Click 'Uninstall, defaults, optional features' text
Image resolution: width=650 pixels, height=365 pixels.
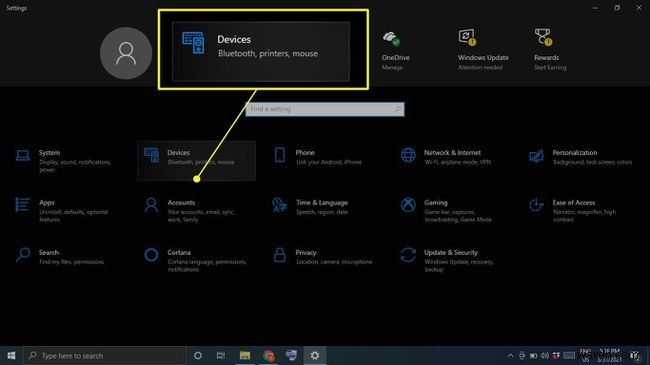tap(73, 215)
